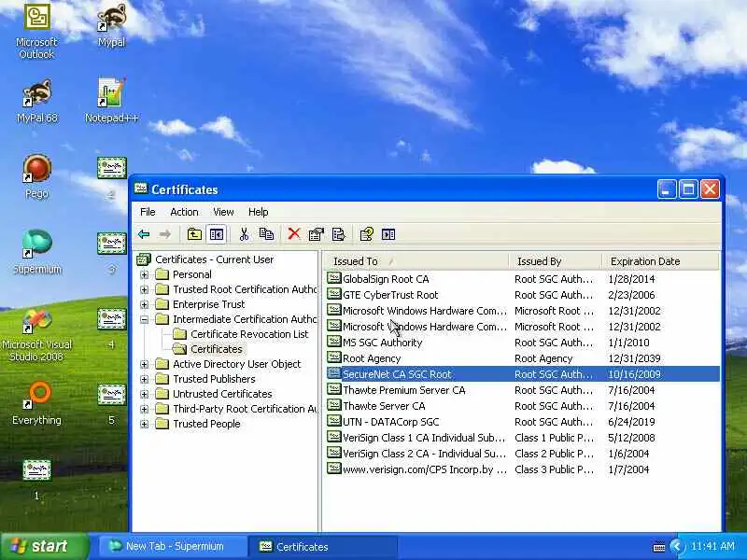Sort by Expiration Date column header

pyautogui.click(x=660, y=261)
